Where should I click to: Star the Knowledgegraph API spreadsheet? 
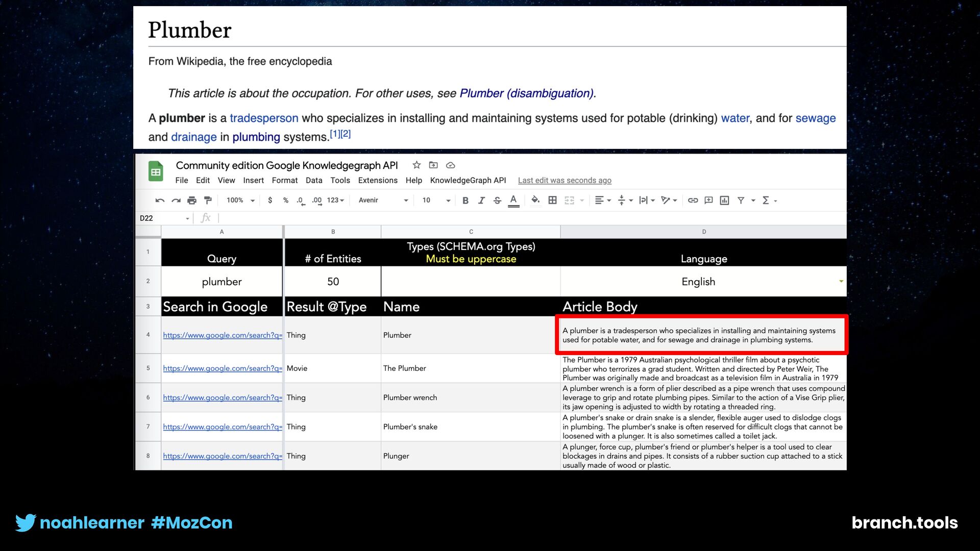point(416,165)
